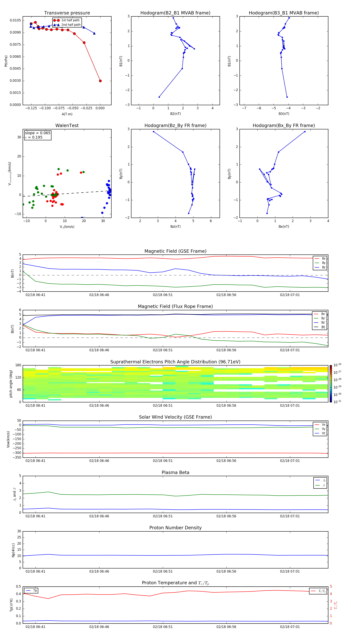
Task: Select the βp legend entry in Plasma Beta
Action: [321, 480]
